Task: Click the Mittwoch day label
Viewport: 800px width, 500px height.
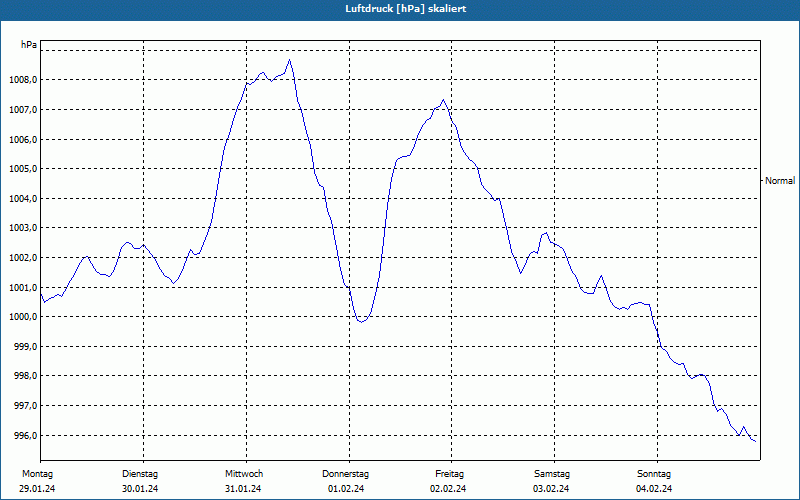Action: (244, 474)
